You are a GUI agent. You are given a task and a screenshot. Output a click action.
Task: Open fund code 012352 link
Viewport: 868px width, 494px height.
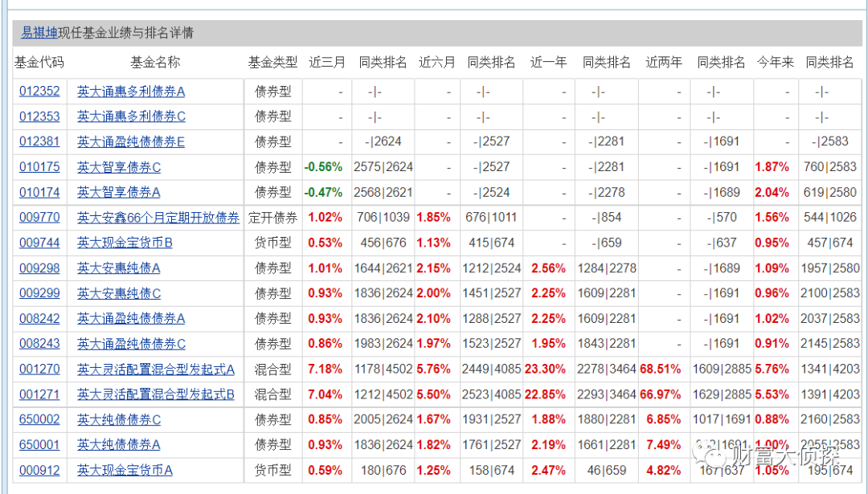39,92
